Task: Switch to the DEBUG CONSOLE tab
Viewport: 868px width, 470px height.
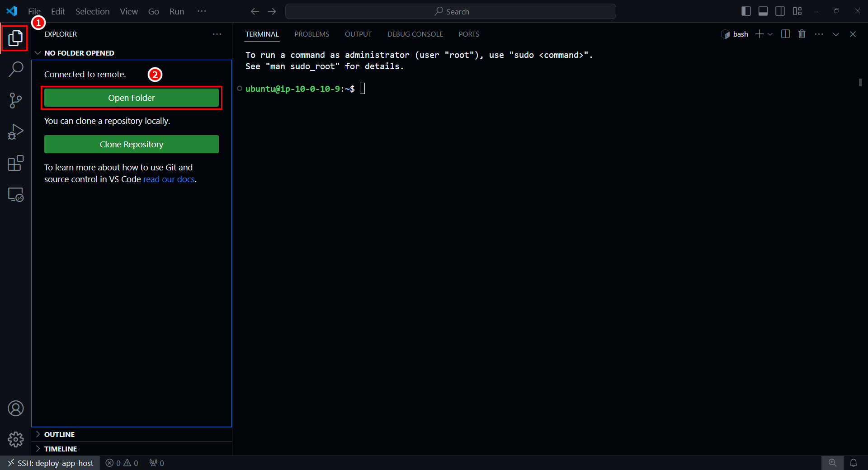Action: 415,34
